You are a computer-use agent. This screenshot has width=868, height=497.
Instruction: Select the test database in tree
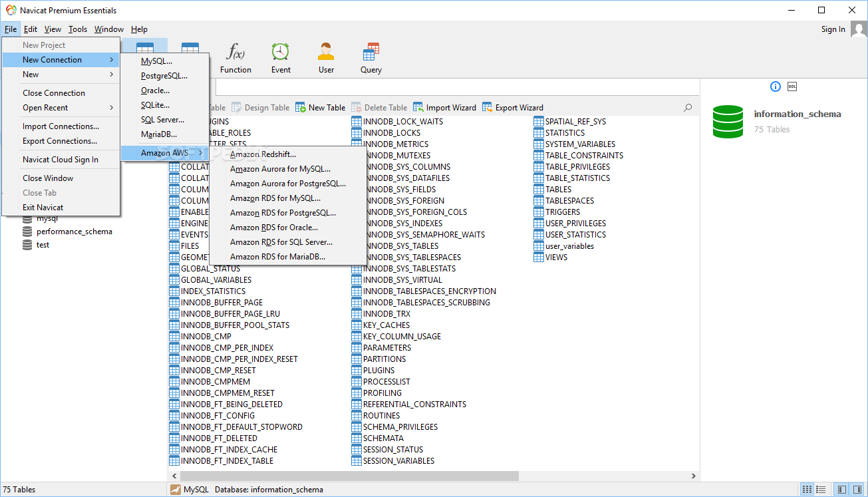(36, 245)
